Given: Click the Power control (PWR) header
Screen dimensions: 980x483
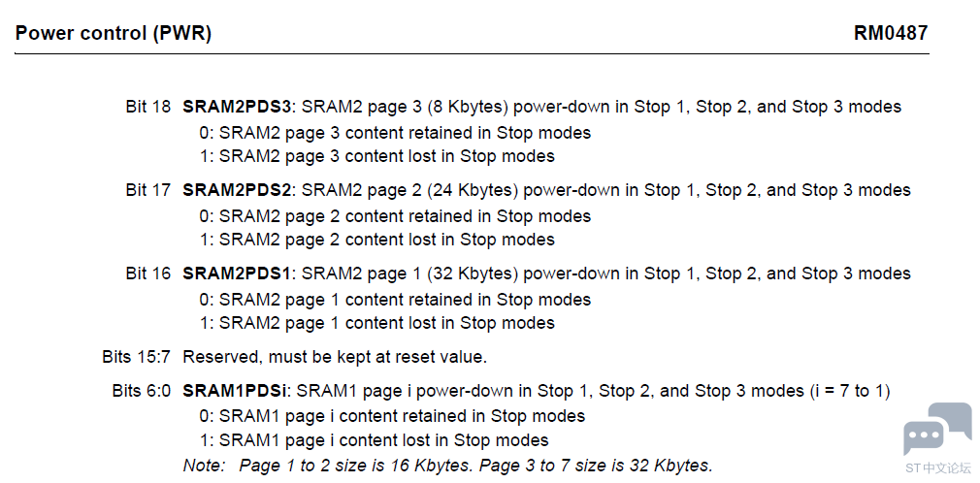Looking at the screenshot, I should tap(114, 33).
